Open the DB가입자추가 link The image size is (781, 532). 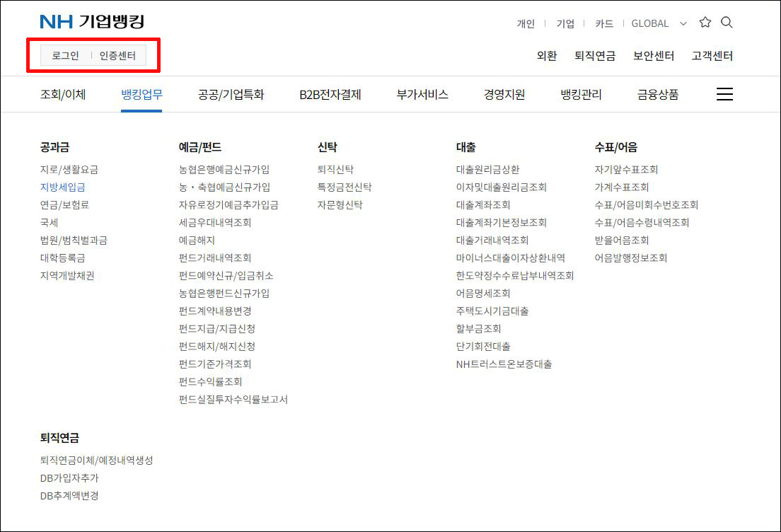(69, 478)
